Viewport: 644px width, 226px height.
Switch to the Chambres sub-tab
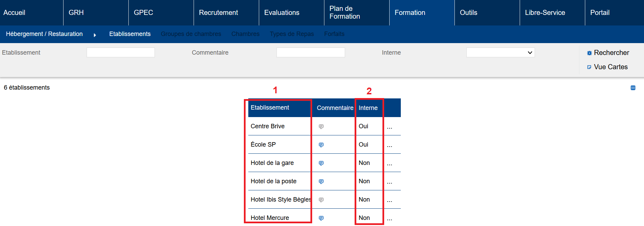pyautogui.click(x=245, y=34)
